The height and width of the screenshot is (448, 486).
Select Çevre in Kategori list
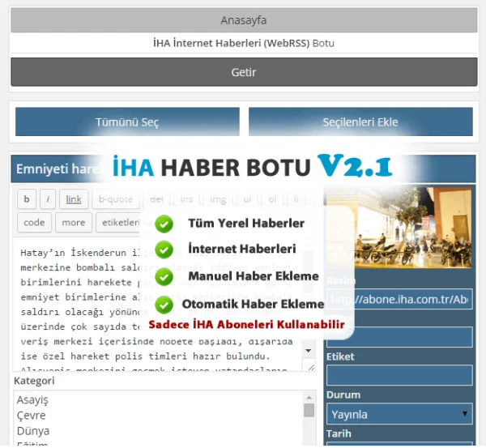coord(31,416)
